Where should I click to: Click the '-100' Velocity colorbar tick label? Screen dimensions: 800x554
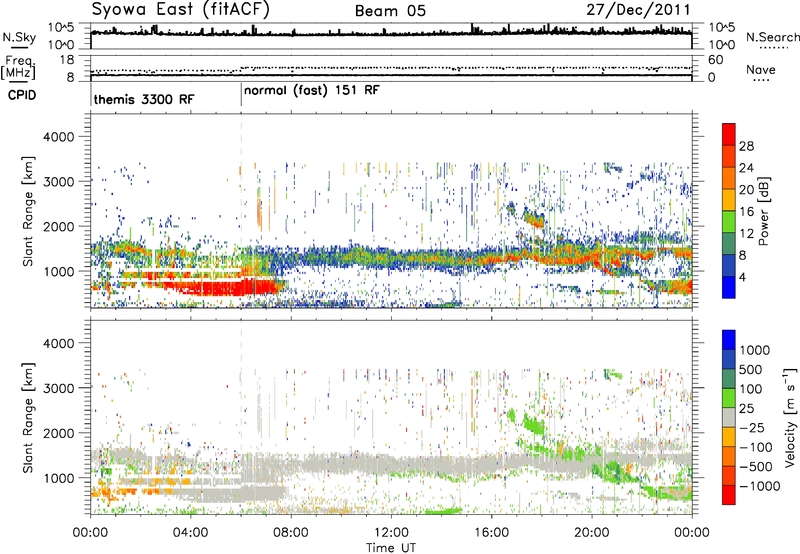[x=755, y=447]
